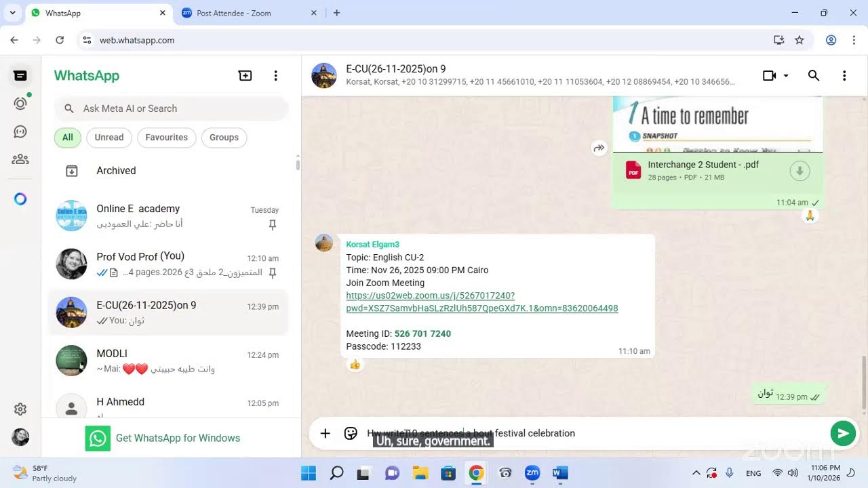This screenshot has height=488, width=868.
Task: Open the MODLI chat
Action: click(168, 361)
